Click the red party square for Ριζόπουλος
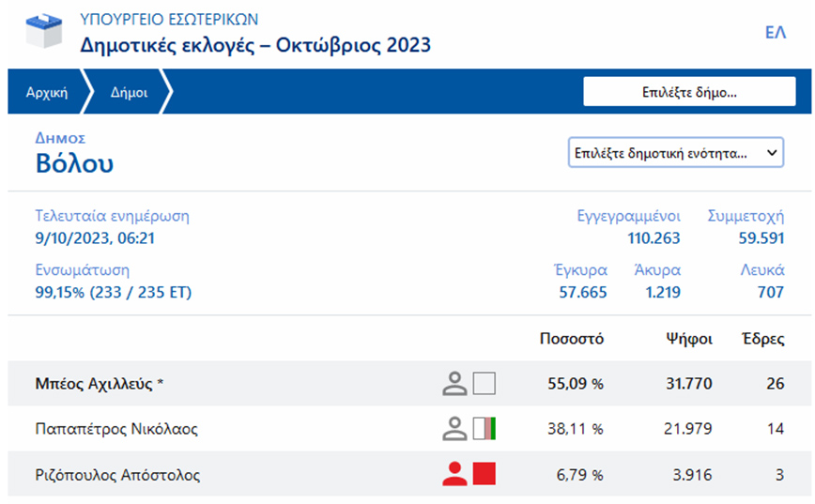 click(484, 475)
